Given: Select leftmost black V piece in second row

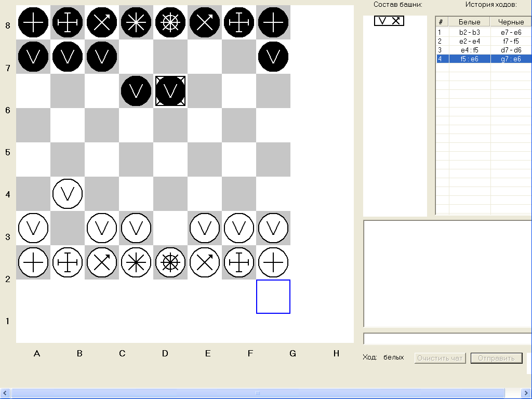Looking at the screenshot, I should point(33,57).
